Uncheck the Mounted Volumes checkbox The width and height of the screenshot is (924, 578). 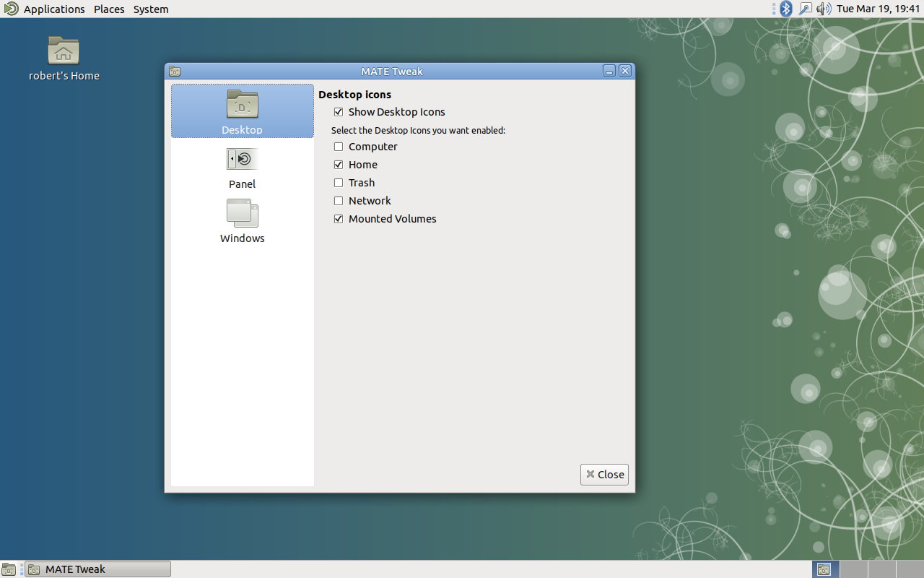[339, 219]
